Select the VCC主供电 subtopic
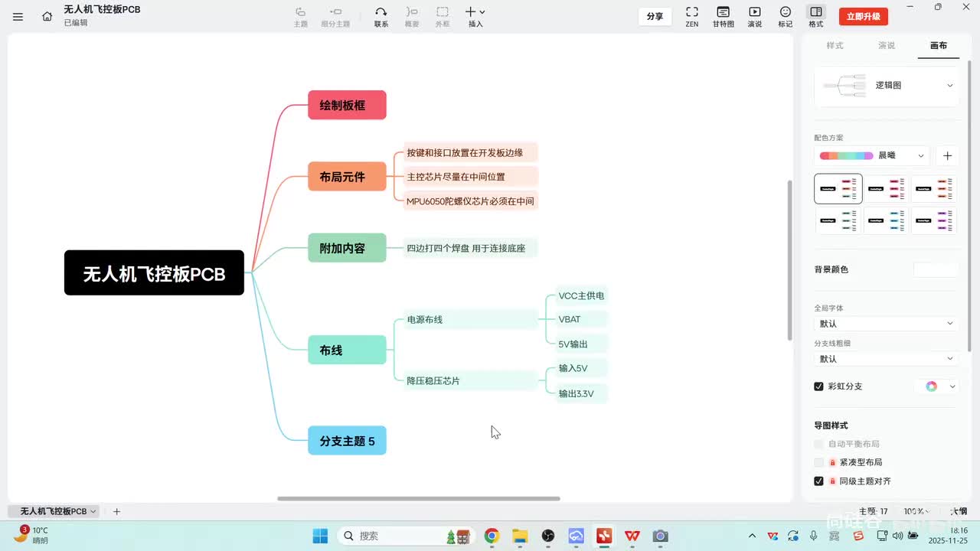This screenshot has width=980, height=551. click(581, 295)
